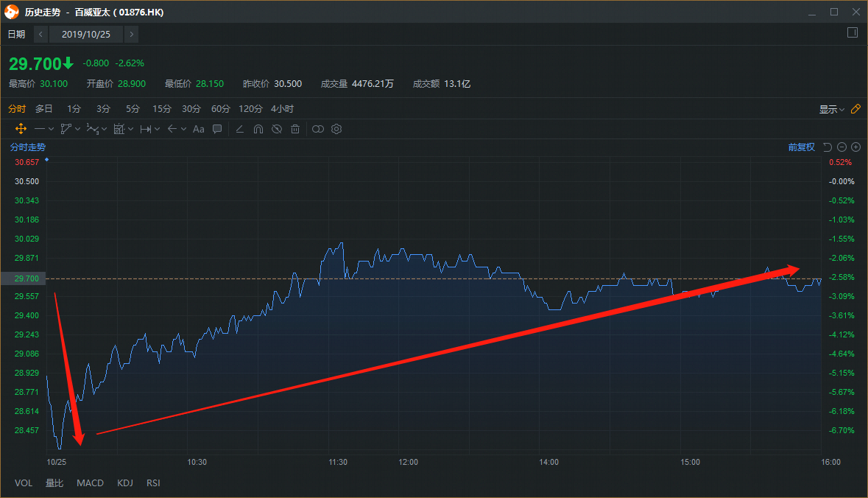Image resolution: width=868 pixels, height=498 pixels.
Task: Select the straight line drawing tool
Action: (39, 129)
